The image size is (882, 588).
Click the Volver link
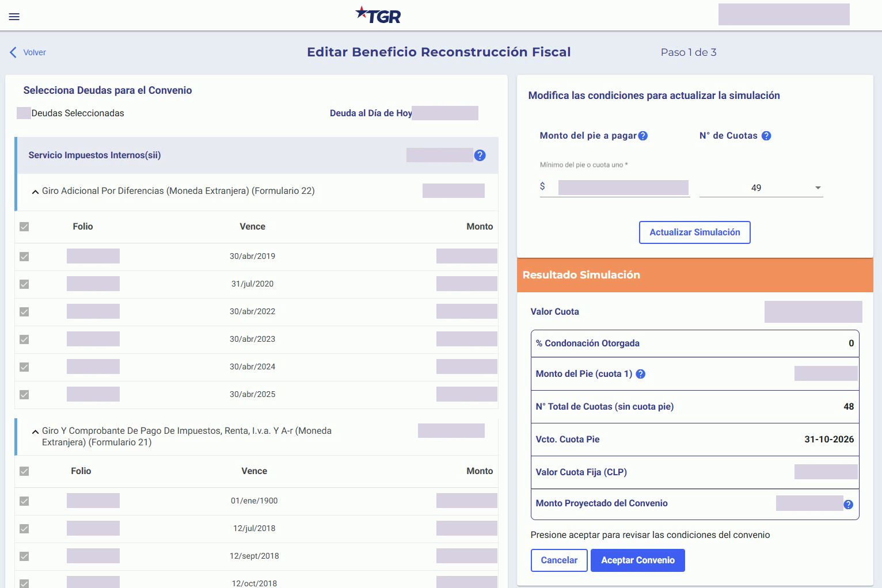[x=35, y=52]
